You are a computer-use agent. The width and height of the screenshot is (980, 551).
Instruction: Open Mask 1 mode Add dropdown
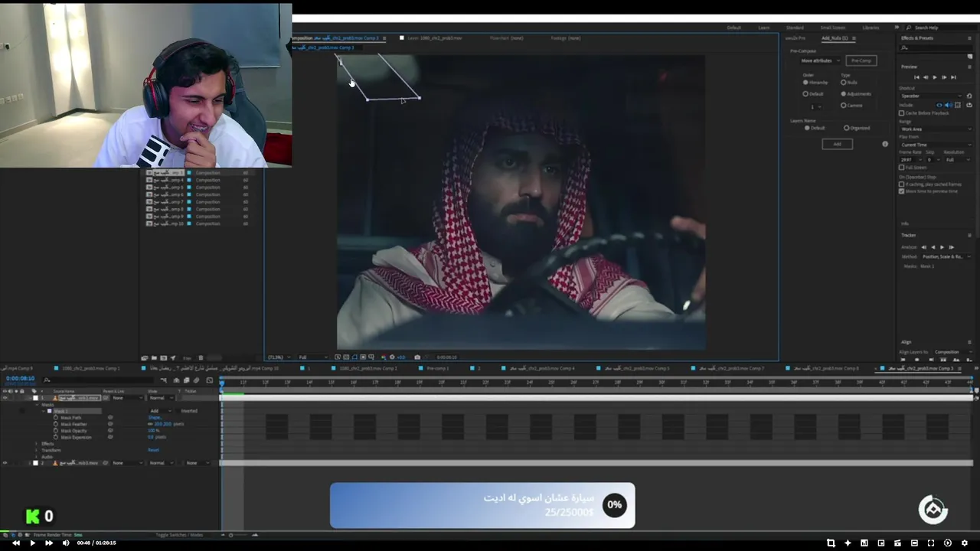(x=161, y=411)
